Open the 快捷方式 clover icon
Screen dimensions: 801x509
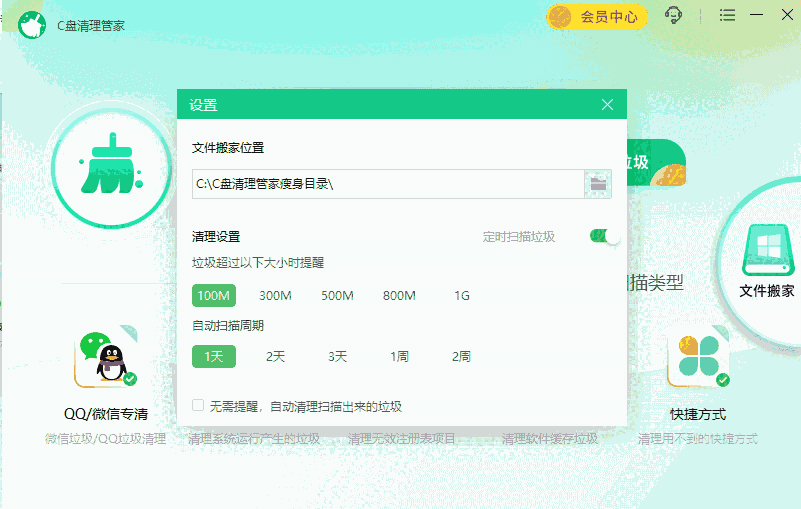point(698,355)
